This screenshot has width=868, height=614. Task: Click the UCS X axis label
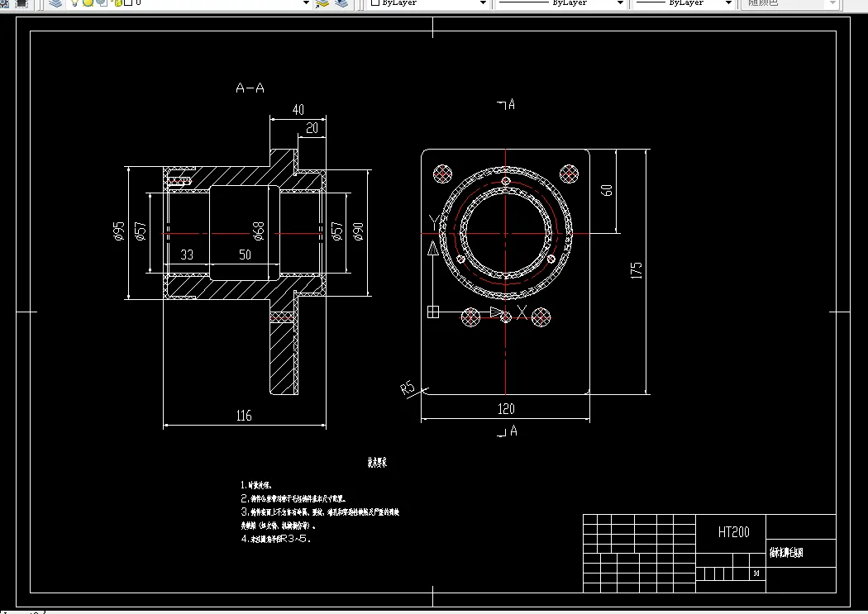pyautogui.click(x=522, y=312)
